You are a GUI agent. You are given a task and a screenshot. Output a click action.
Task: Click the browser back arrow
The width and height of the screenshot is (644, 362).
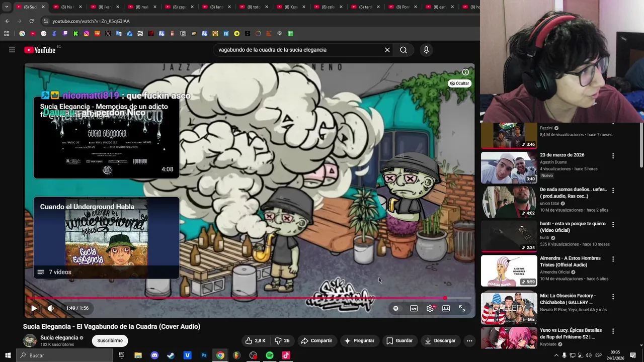click(x=7, y=21)
